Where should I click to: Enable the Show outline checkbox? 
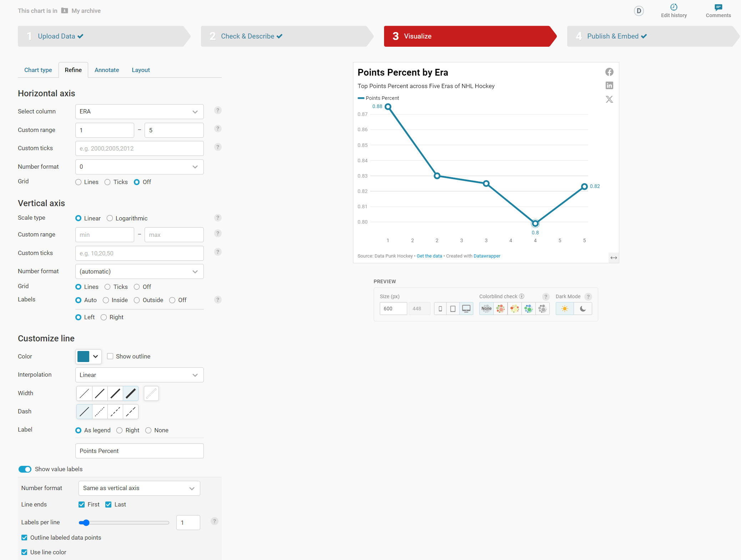(x=110, y=356)
